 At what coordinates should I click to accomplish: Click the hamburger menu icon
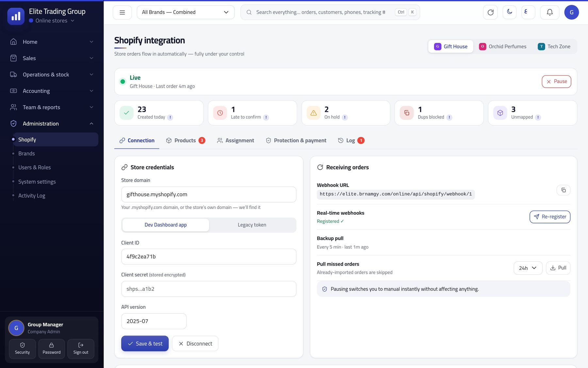(122, 12)
